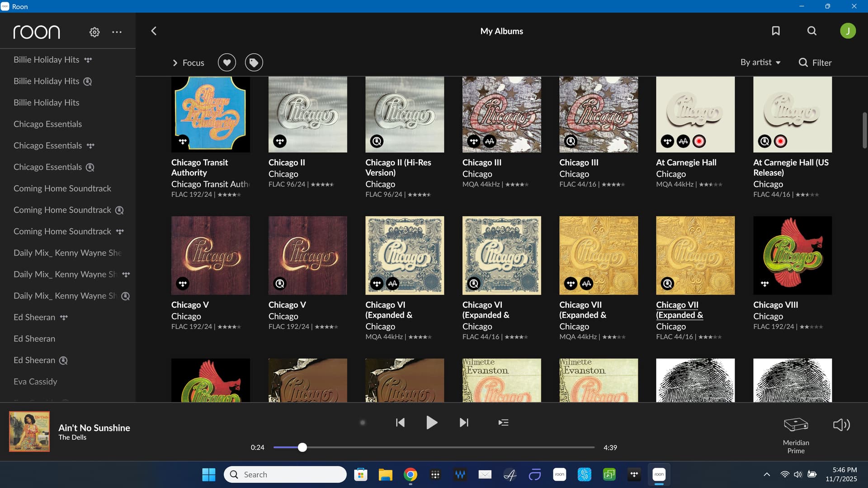Open the bookmarks icon
The image size is (868, 488).
point(776,31)
